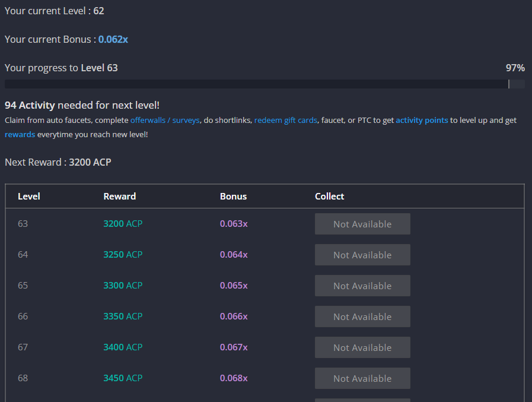Viewport: 532px width, 402px height.
Task: Open the offerwalls / surveys link
Action: [165, 121]
